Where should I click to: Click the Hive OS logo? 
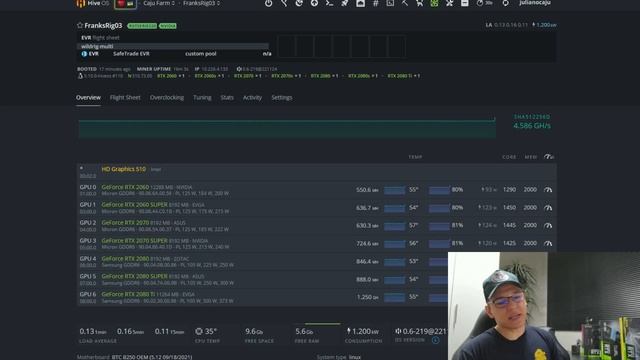93,3
